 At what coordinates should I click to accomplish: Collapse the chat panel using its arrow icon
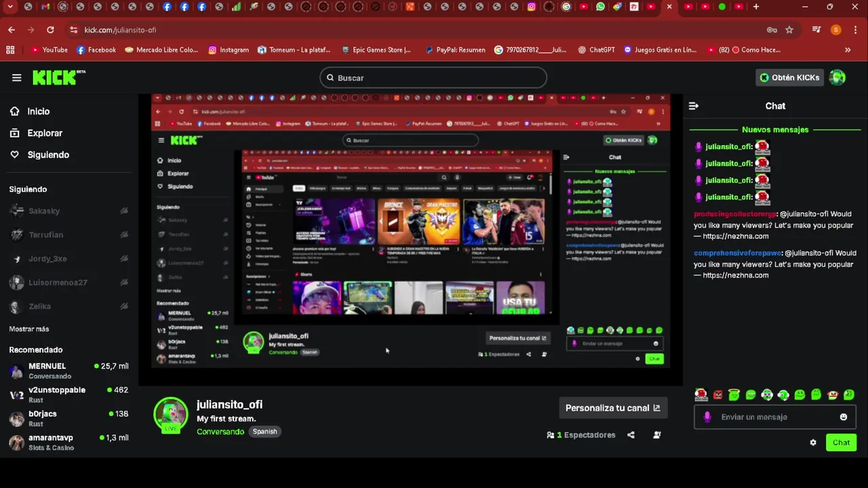693,106
